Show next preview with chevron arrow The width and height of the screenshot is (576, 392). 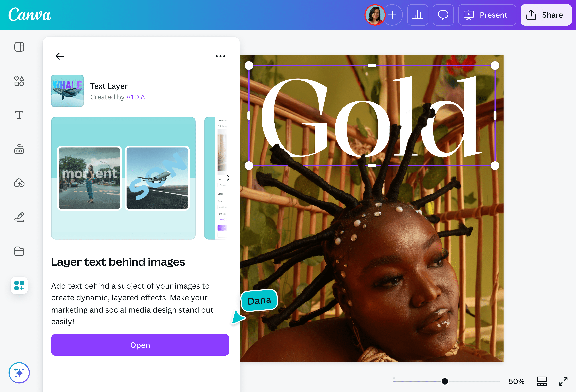(228, 178)
